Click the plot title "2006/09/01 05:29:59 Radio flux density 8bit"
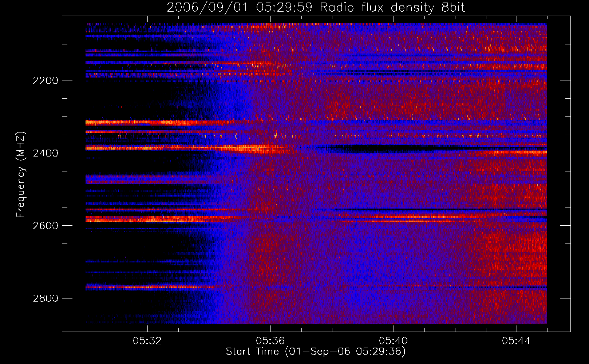This screenshot has height=364, width=589. [x=316, y=8]
